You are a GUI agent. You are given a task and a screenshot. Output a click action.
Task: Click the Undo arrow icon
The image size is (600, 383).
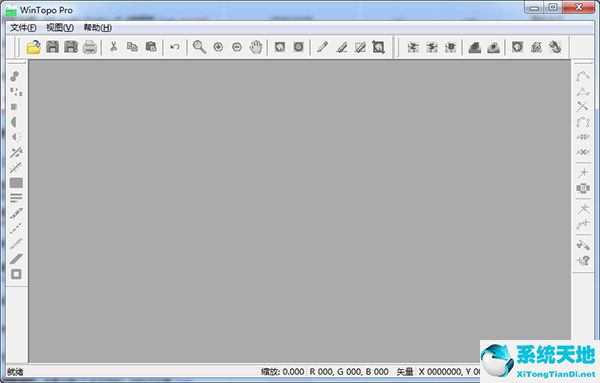coord(175,47)
